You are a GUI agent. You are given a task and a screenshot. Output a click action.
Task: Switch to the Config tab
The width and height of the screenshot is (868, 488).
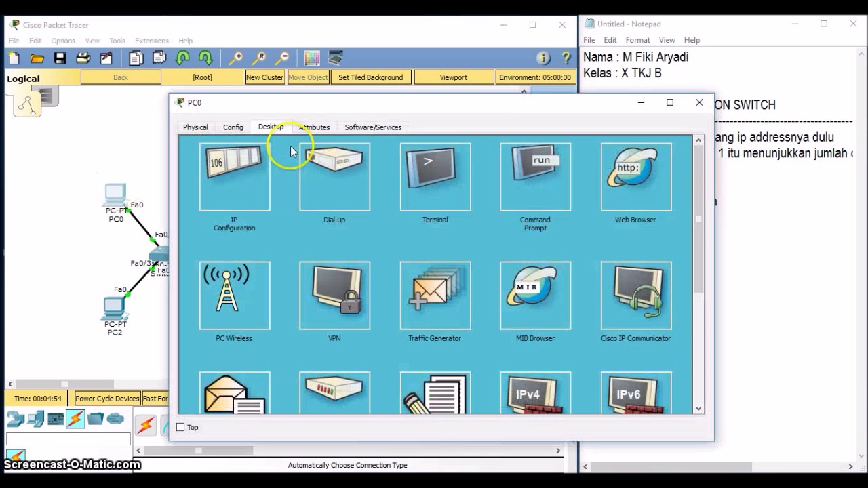pyautogui.click(x=233, y=127)
